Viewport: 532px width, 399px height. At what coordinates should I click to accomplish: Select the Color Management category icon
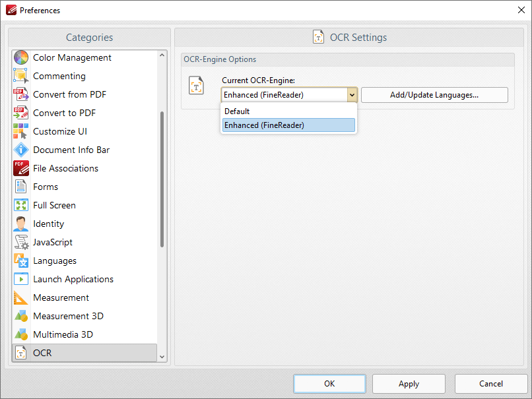pyautogui.click(x=20, y=57)
